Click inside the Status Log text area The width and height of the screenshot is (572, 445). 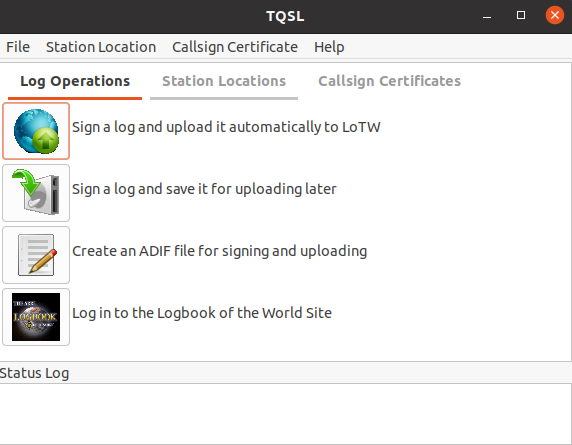click(x=286, y=414)
